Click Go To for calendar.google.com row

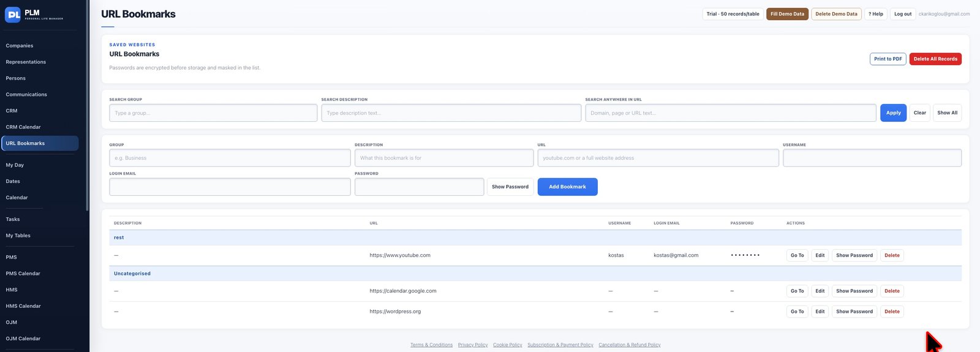(x=797, y=291)
